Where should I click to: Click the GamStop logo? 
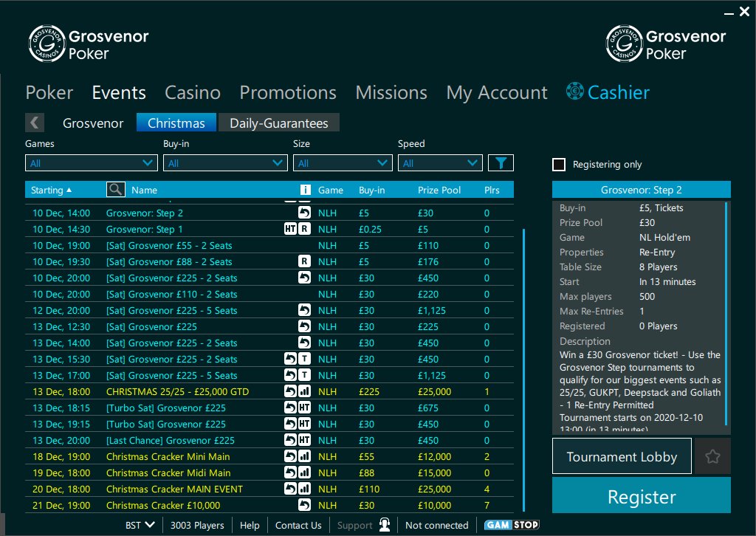point(512,525)
